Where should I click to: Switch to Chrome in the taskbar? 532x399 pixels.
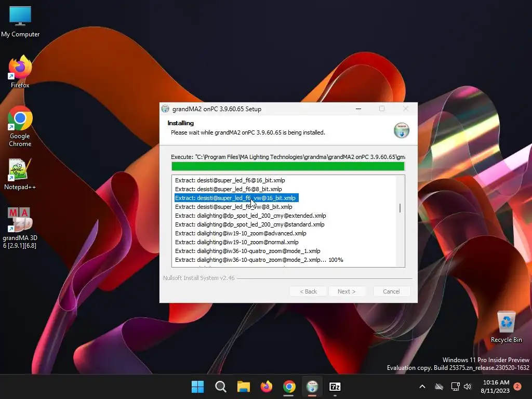coord(289,387)
